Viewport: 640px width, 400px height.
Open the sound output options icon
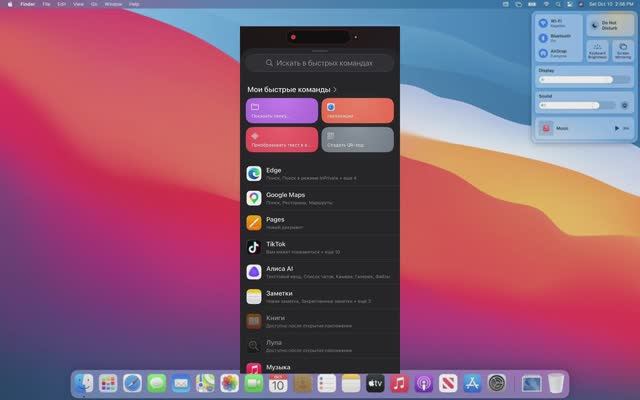[624, 105]
